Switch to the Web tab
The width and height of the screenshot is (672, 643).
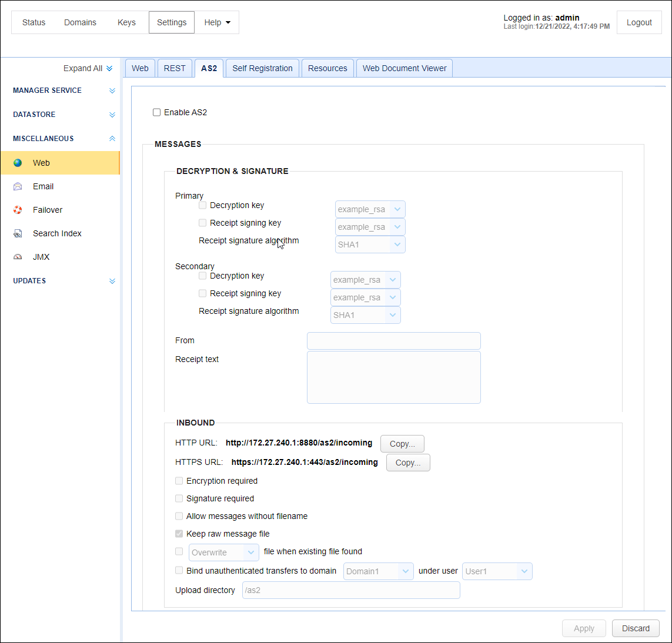[140, 68]
